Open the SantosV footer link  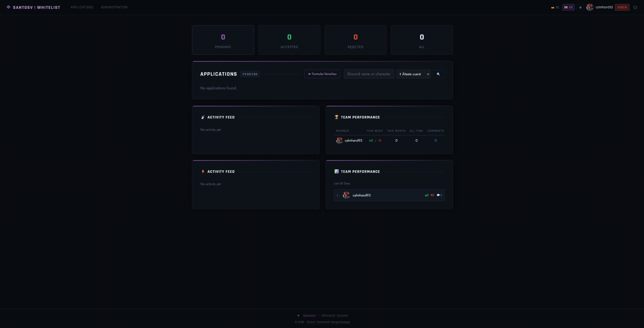(309, 316)
